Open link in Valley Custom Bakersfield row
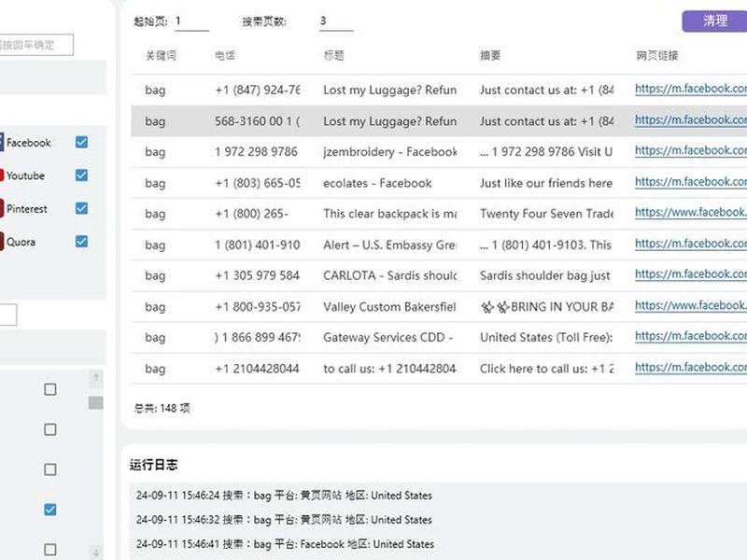Screen dimensions: 747x560 click(x=691, y=306)
